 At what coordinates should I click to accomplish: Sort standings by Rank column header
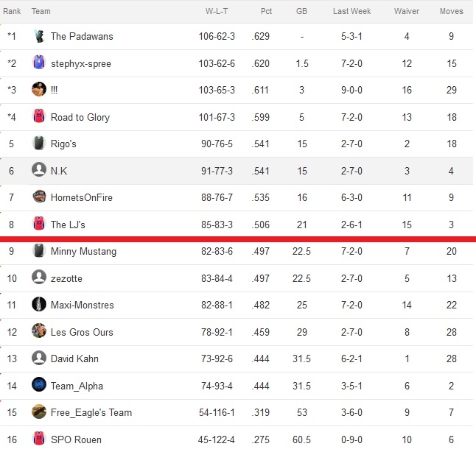coord(12,11)
